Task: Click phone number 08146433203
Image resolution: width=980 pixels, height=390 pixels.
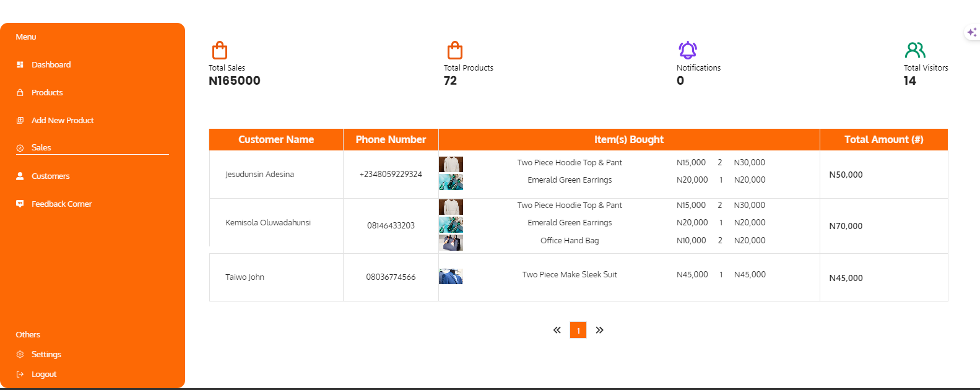Action: [391, 225]
